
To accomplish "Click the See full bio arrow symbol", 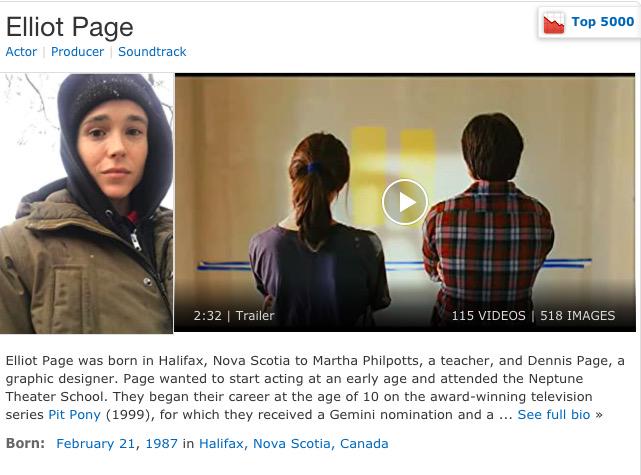I will 599,415.
